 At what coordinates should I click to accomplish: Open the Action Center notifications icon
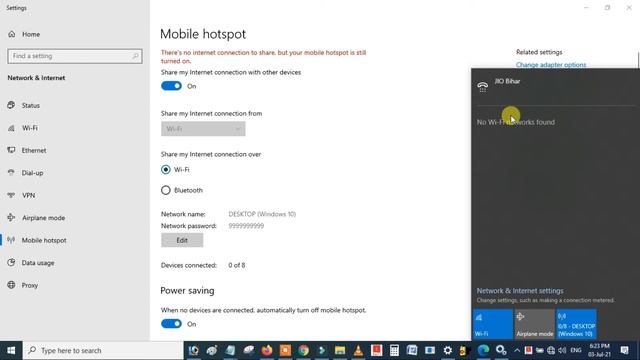624,350
